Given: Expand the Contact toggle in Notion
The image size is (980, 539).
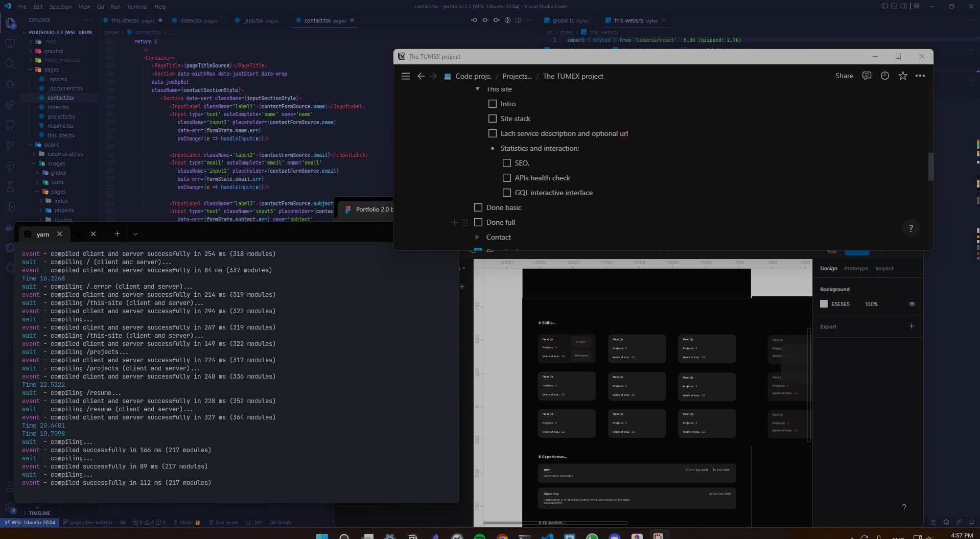Looking at the screenshot, I should pos(477,237).
